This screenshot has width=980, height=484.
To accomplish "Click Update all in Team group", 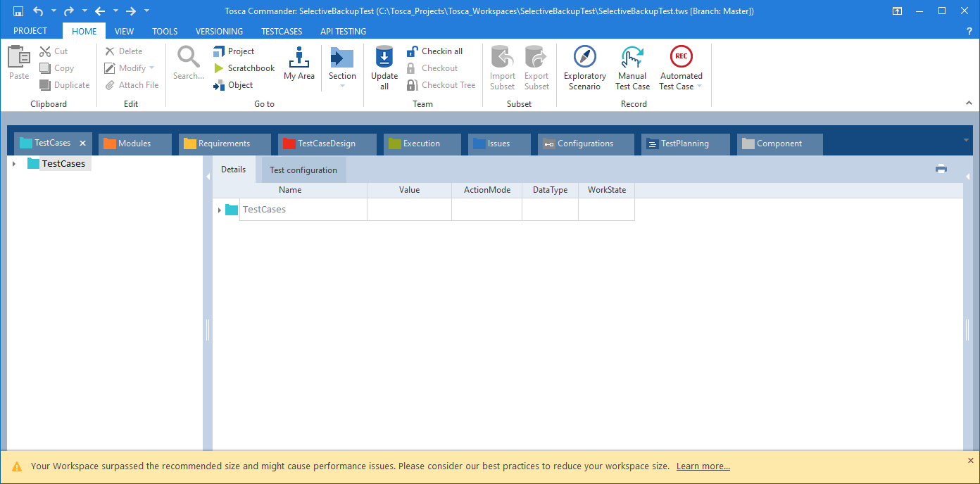I will tap(384, 68).
